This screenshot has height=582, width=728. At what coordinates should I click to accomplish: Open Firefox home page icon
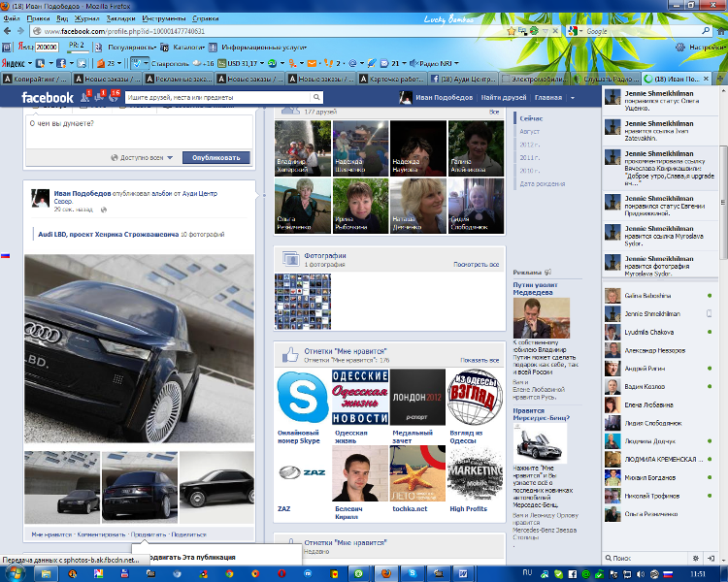coord(721,31)
